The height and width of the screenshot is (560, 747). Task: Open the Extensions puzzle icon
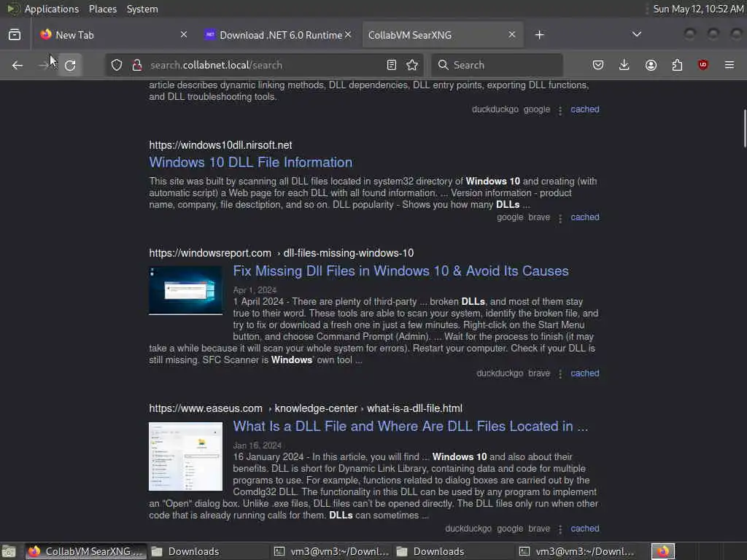click(x=677, y=65)
